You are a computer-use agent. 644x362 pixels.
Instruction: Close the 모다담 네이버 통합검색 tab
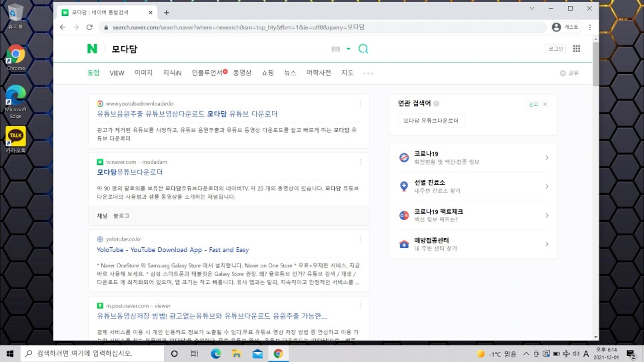(150, 13)
